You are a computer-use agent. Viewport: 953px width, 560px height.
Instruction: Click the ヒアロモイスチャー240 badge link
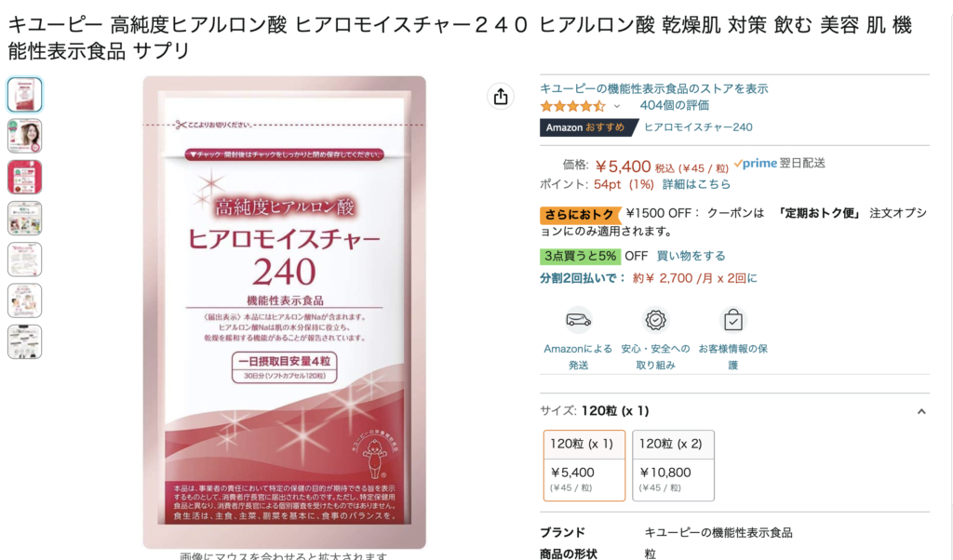click(698, 127)
